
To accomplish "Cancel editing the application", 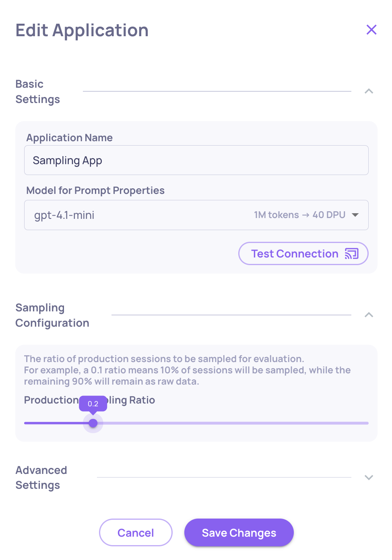I will click(x=136, y=533).
